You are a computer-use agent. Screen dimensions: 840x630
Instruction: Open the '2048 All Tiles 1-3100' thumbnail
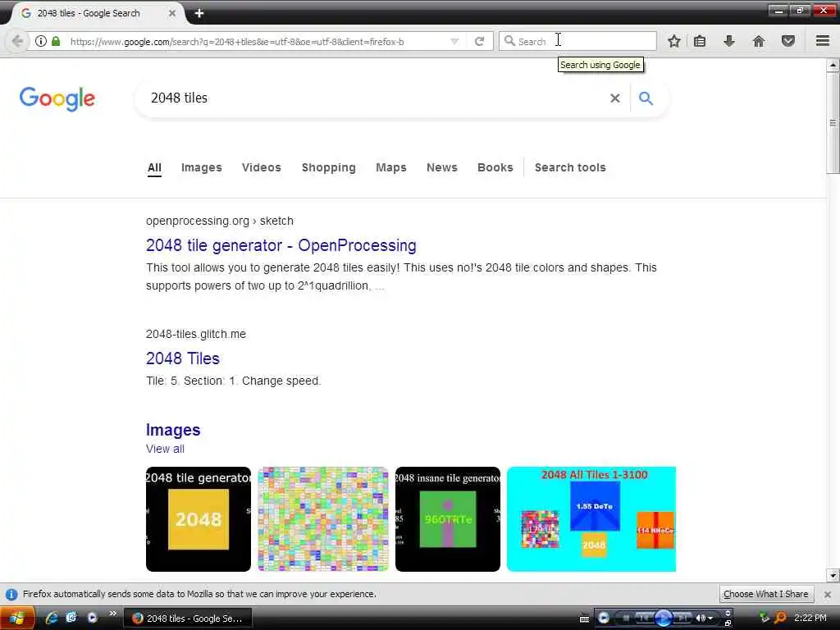click(591, 519)
